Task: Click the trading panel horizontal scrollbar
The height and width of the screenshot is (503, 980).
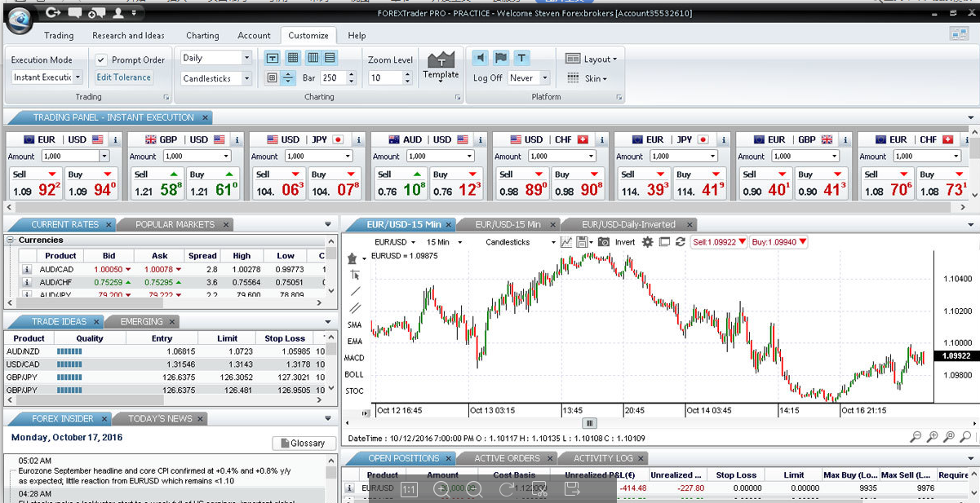Action: [x=486, y=207]
